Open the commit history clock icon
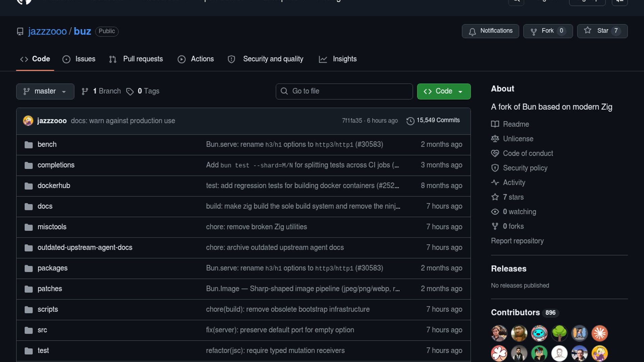Viewport: 644px width, 362px height. (410, 121)
